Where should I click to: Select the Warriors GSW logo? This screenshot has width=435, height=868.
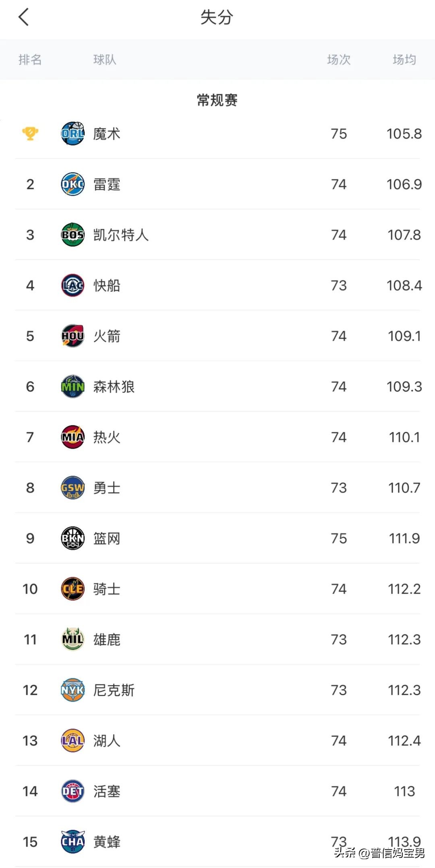(72, 488)
